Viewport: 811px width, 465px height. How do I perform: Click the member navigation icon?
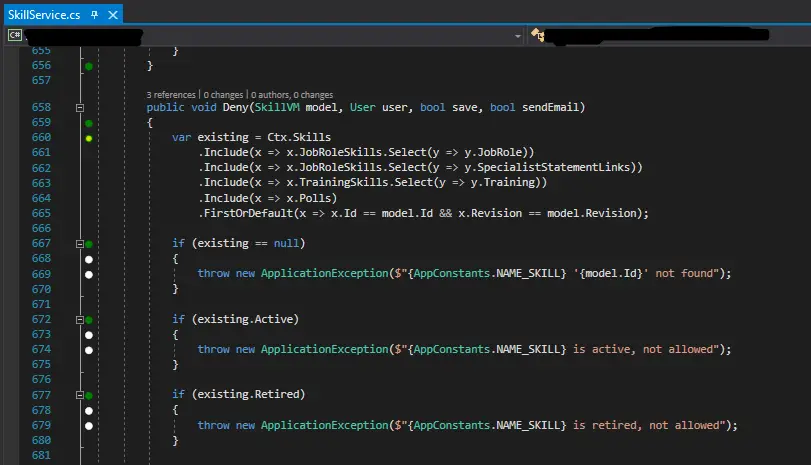537,35
